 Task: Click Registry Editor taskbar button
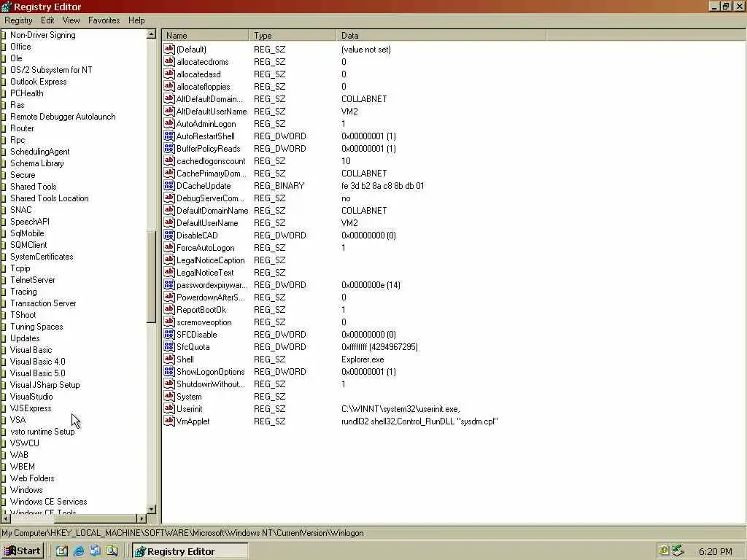[x=190, y=551]
